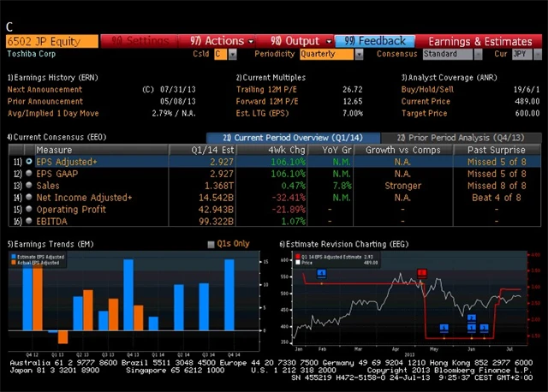Click the rightmost blue marker, late June
The image size is (548, 392).
(x=484, y=328)
